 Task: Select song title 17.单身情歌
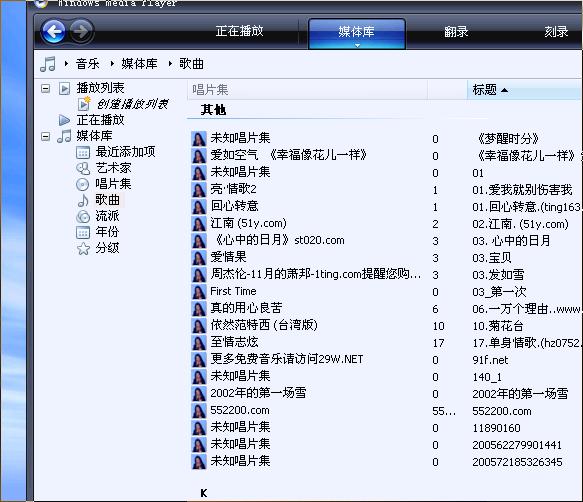click(x=526, y=343)
